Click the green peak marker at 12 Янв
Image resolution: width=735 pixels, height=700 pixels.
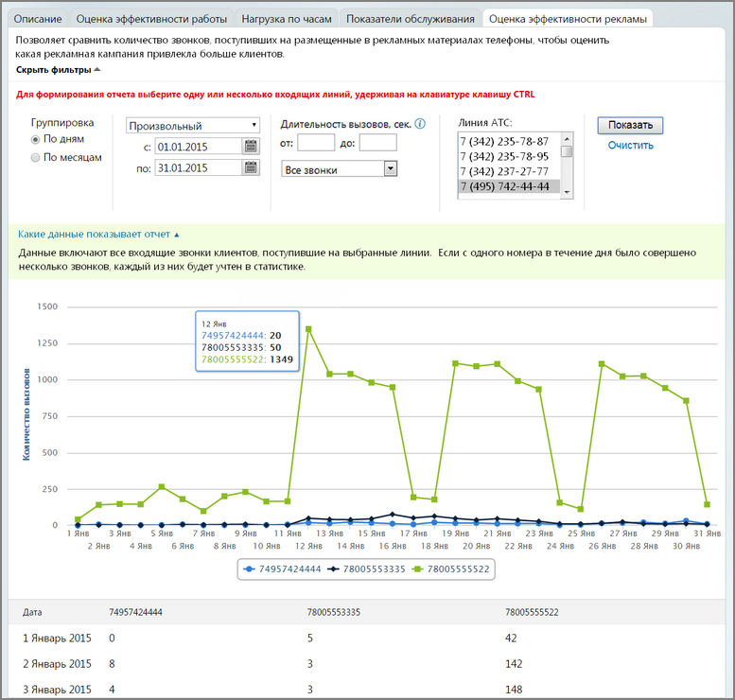pos(308,329)
